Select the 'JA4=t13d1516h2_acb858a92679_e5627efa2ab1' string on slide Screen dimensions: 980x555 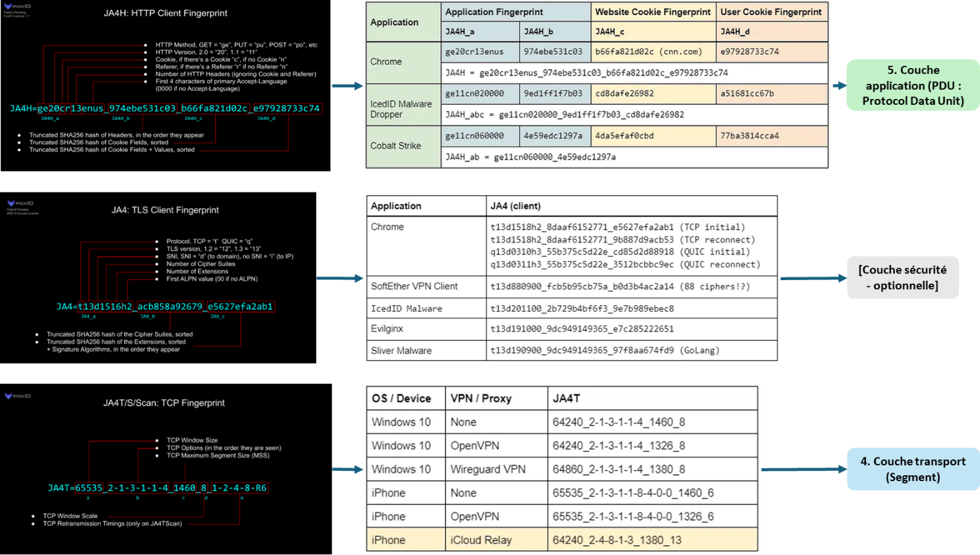click(165, 307)
